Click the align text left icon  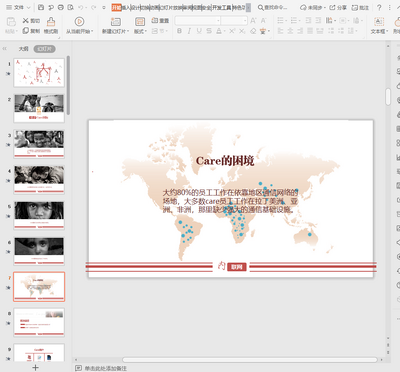[280, 31]
